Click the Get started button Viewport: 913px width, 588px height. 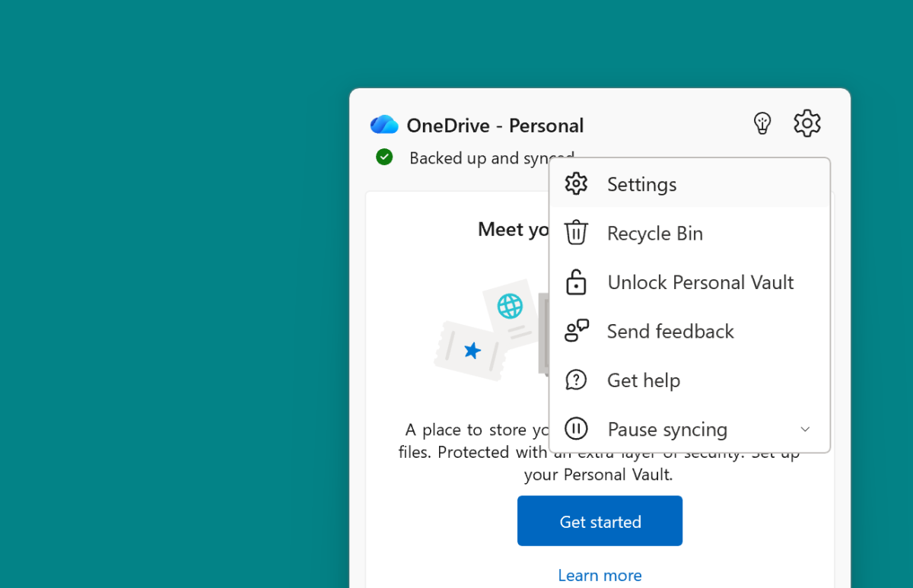point(600,521)
